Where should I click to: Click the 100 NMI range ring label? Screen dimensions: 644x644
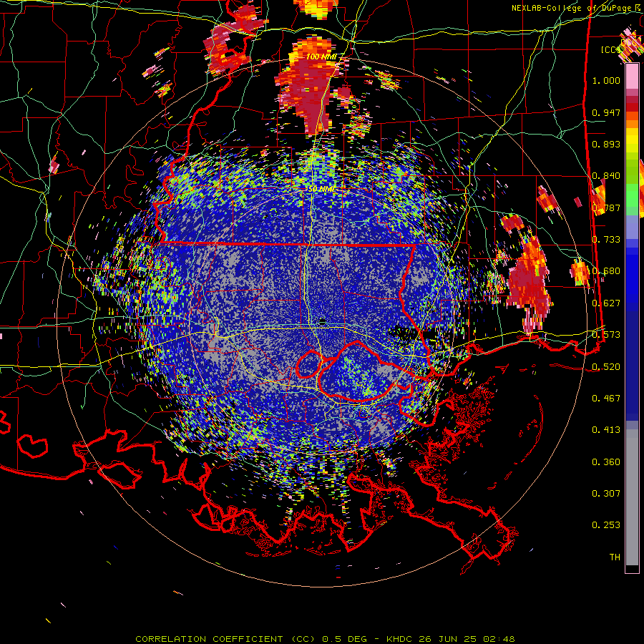321,57
